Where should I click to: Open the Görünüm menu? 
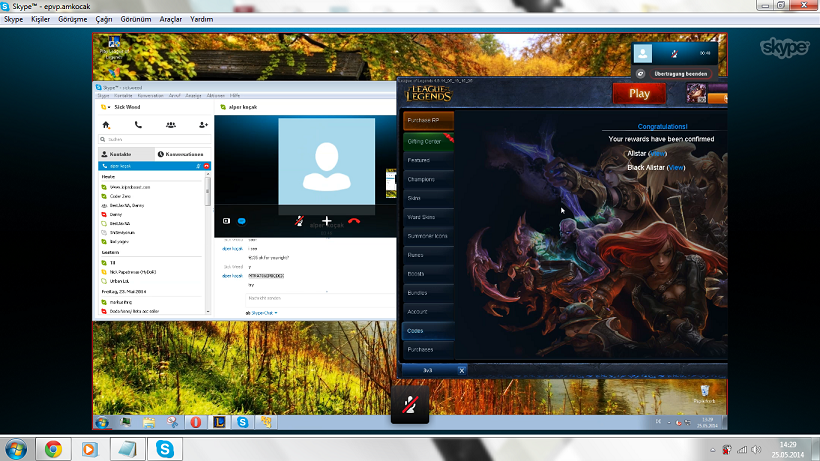tap(135, 19)
